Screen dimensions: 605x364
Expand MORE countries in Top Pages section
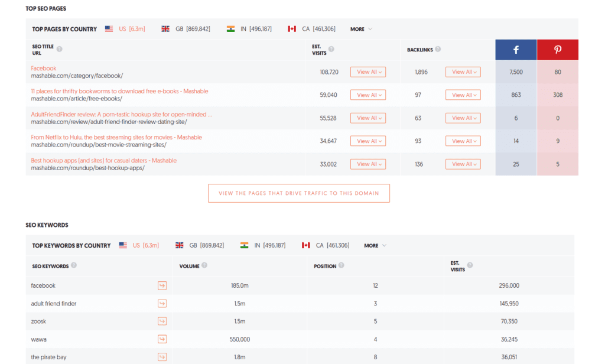point(361,29)
